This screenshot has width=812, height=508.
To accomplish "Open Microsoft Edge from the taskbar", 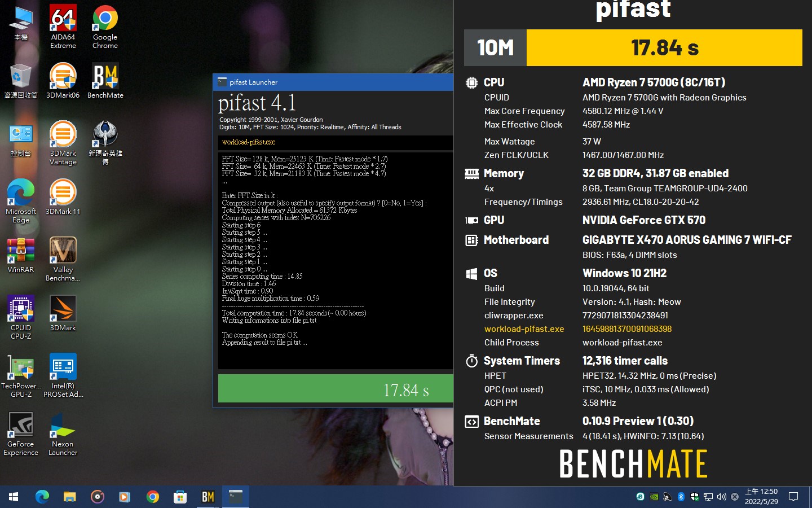I will pos(42,497).
